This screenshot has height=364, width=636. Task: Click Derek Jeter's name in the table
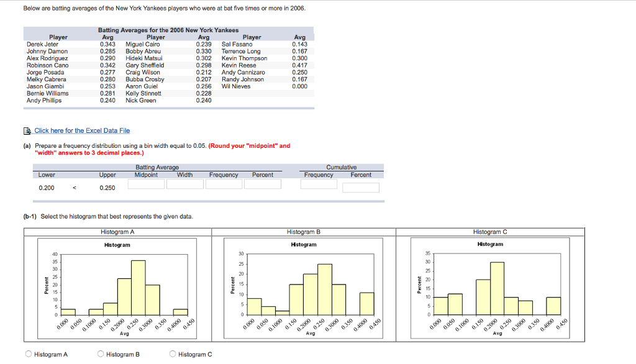[42, 44]
